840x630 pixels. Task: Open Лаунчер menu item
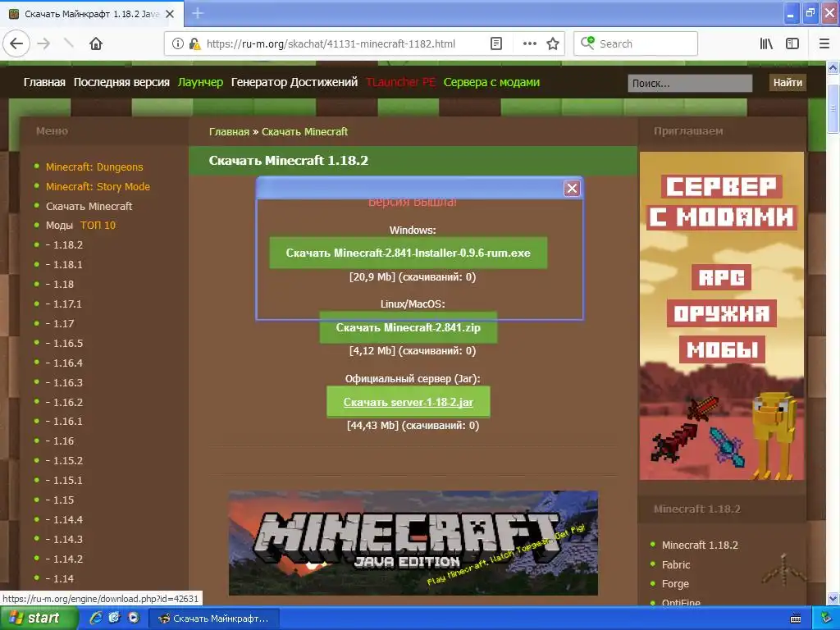point(200,83)
